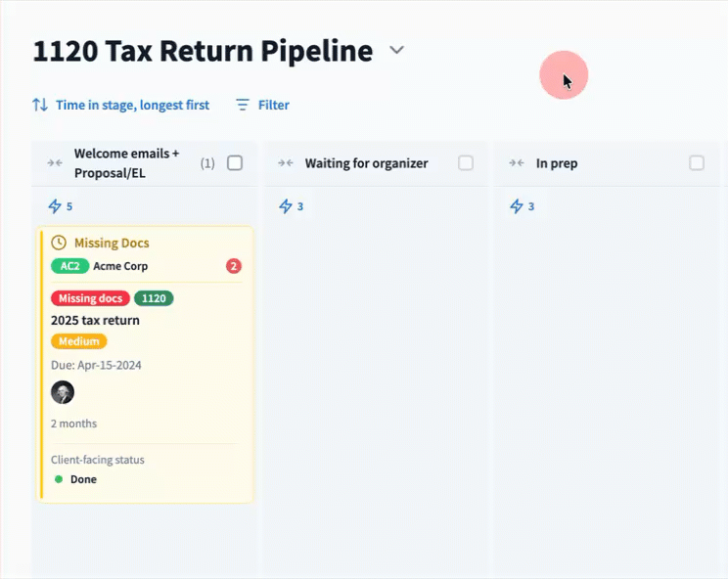Click the red Missing docs tag
The image size is (728, 579).
[x=90, y=298]
